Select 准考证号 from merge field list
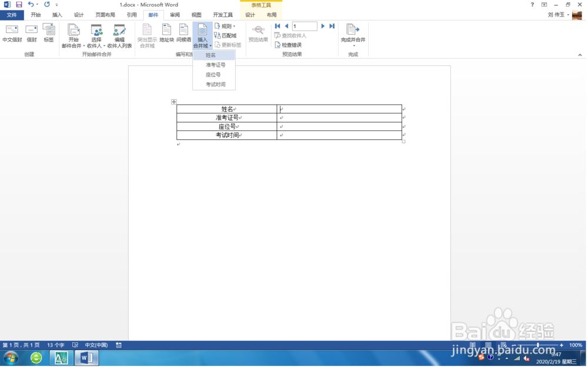Image resolution: width=588 pixels, height=370 pixels. 214,65
